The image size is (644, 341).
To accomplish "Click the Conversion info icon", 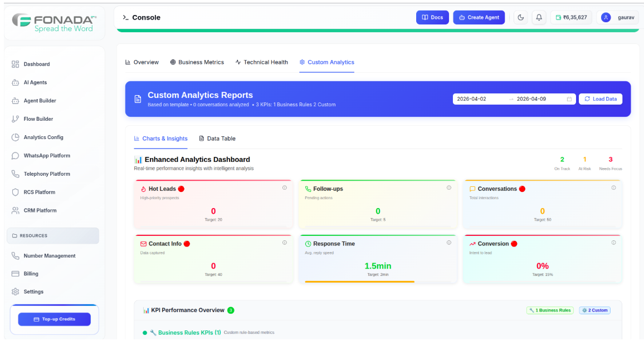I will pyautogui.click(x=613, y=243).
